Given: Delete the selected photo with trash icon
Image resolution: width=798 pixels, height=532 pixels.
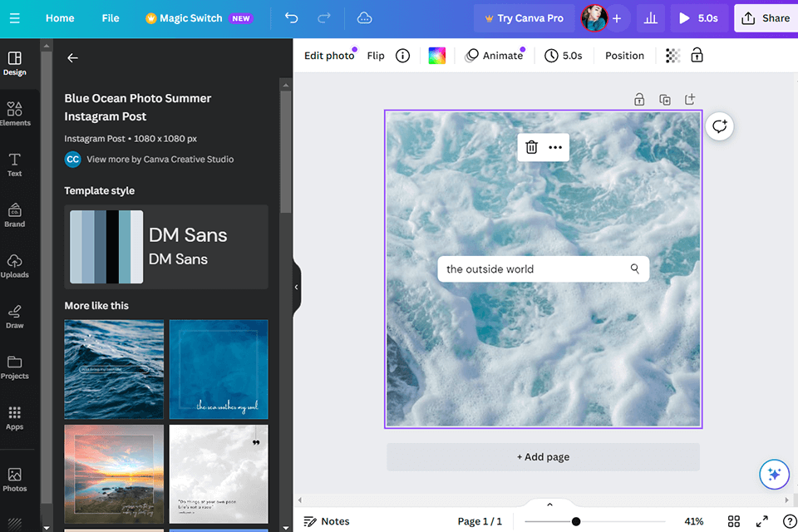Looking at the screenshot, I should point(531,147).
